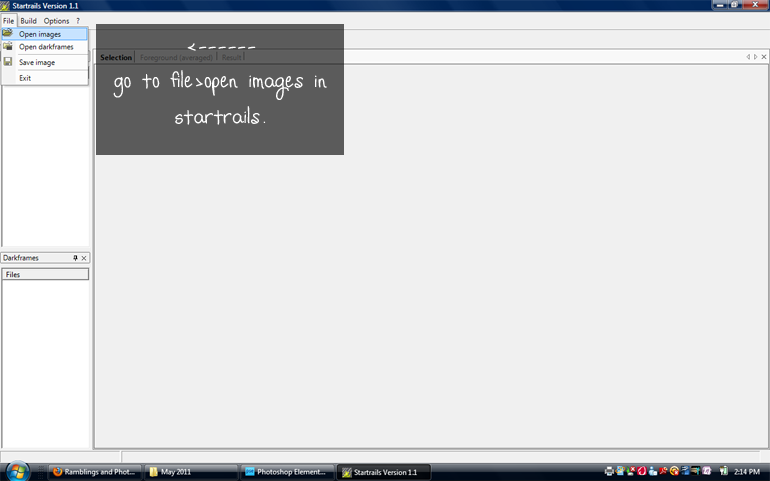Choose Open images from the File menu
The height and width of the screenshot is (481, 770).
coord(44,34)
